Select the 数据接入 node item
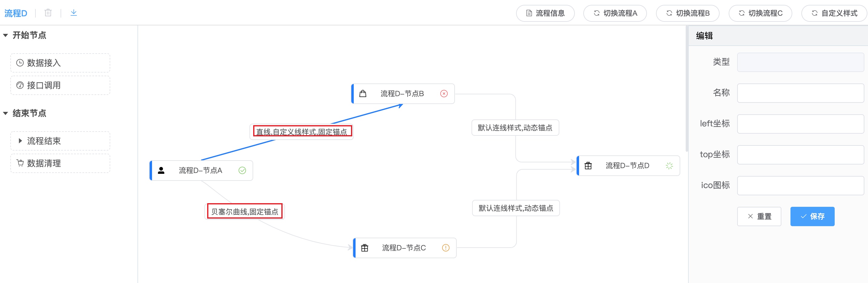Image resolution: width=868 pixels, height=283 pixels. pos(60,63)
